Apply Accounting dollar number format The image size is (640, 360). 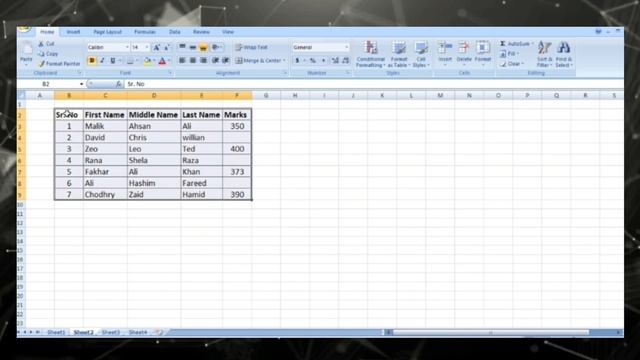(x=297, y=60)
